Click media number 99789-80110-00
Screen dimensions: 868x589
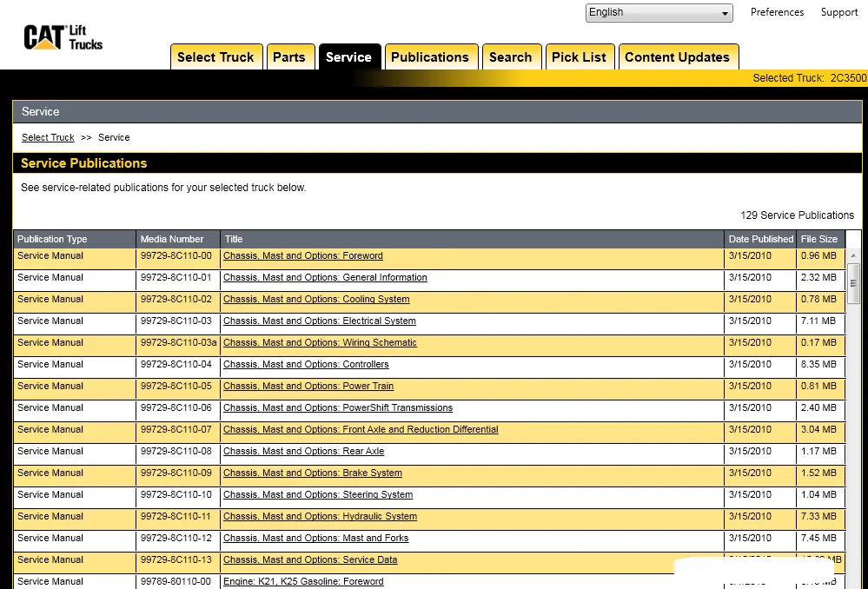176,581
